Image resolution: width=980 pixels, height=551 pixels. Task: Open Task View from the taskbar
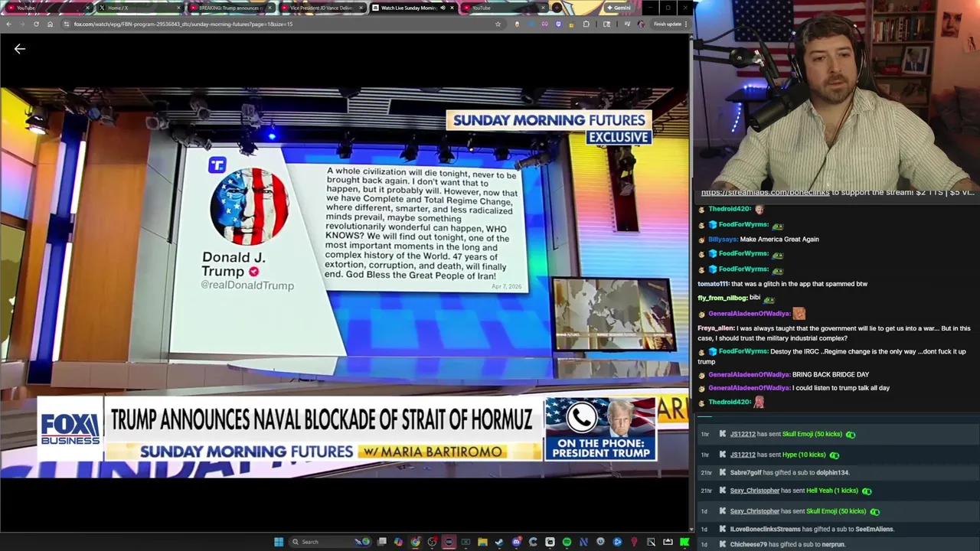[x=382, y=542]
